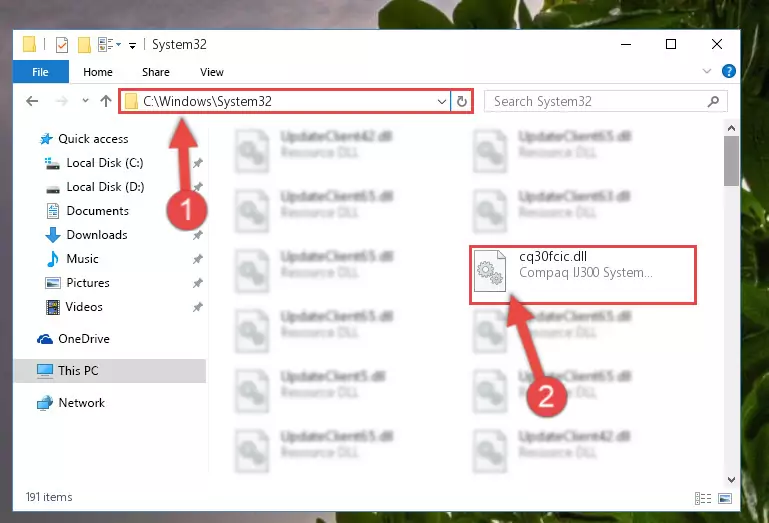Unpin Downloads from Quick access
Viewport: 769px width, 523px height.
click(198, 235)
